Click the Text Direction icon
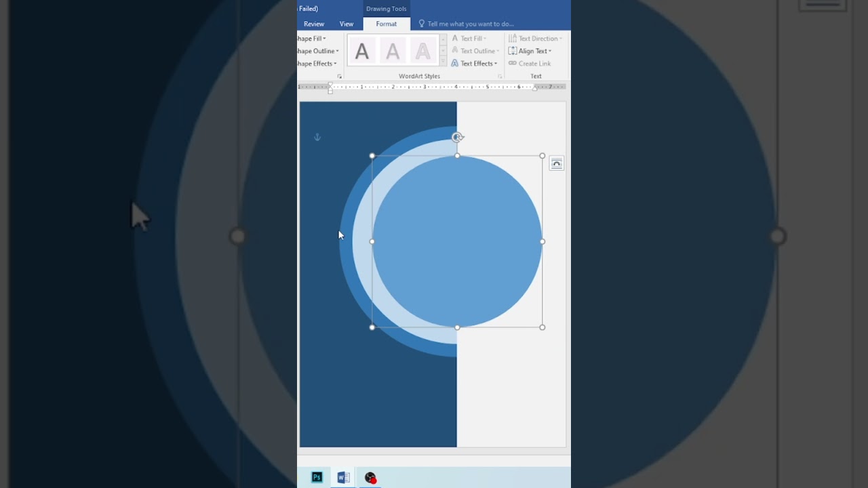This screenshot has width=868, height=488. point(513,39)
